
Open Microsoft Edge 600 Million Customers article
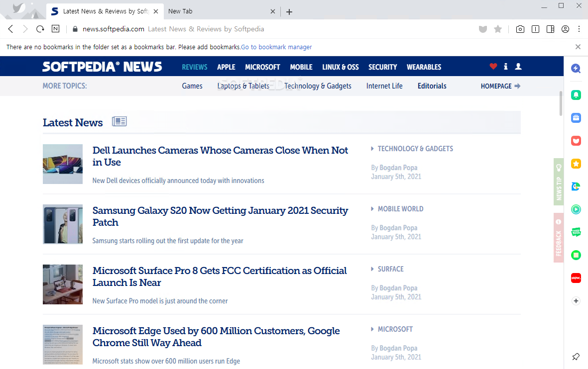[x=216, y=337]
